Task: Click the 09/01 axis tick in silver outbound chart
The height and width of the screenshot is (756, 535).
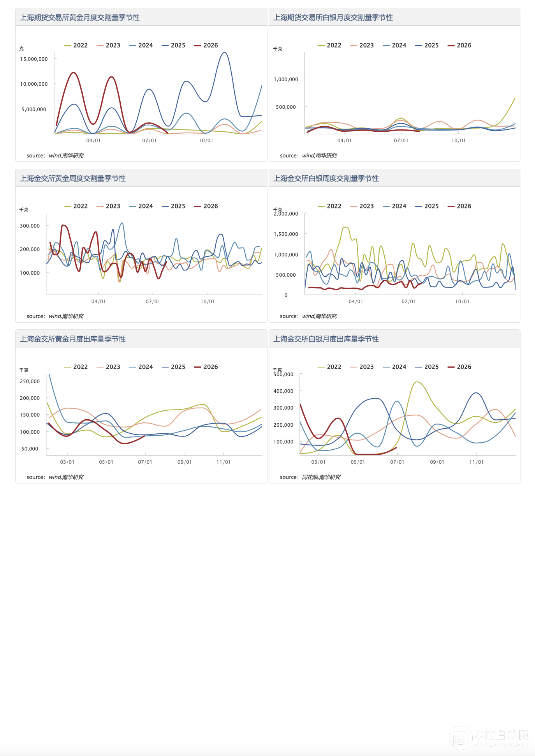Action: tap(437, 462)
